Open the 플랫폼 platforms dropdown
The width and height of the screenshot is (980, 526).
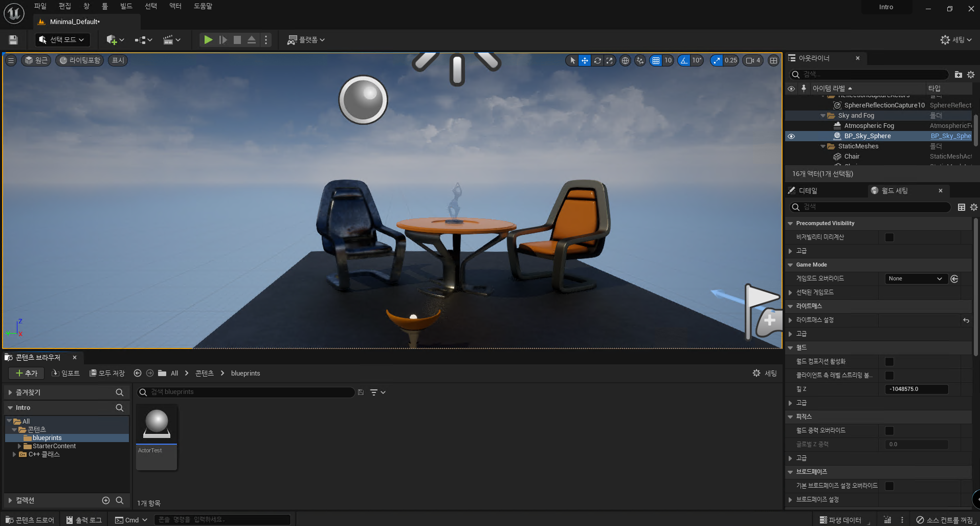tap(306, 40)
